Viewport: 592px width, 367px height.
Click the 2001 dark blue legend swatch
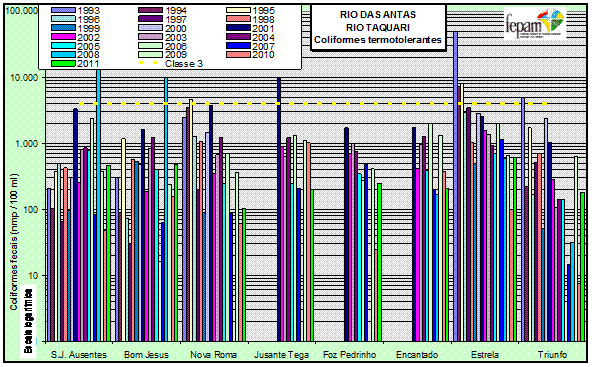tap(239, 28)
